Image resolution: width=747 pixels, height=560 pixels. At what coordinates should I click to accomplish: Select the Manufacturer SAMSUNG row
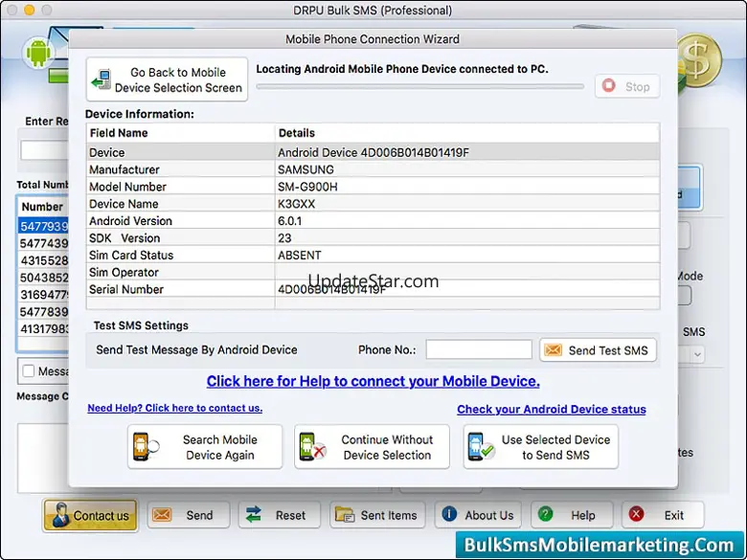point(373,169)
